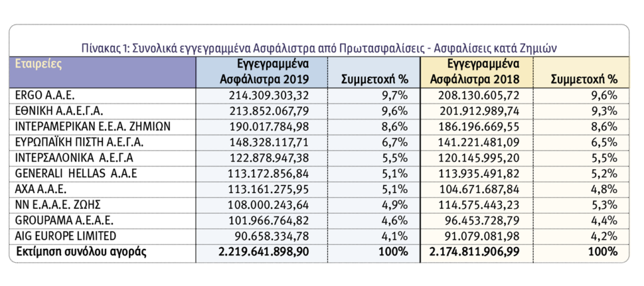Select the Εταιρείες column header

point(103,72)
